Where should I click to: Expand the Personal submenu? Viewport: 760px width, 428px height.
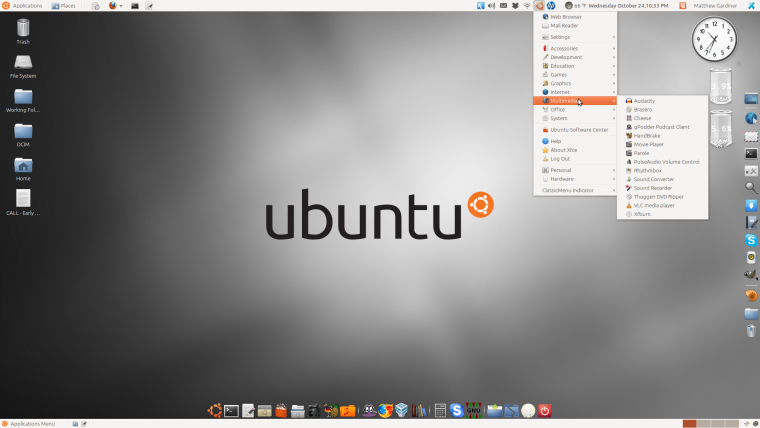pyautogui.click(x=575, y=170)
